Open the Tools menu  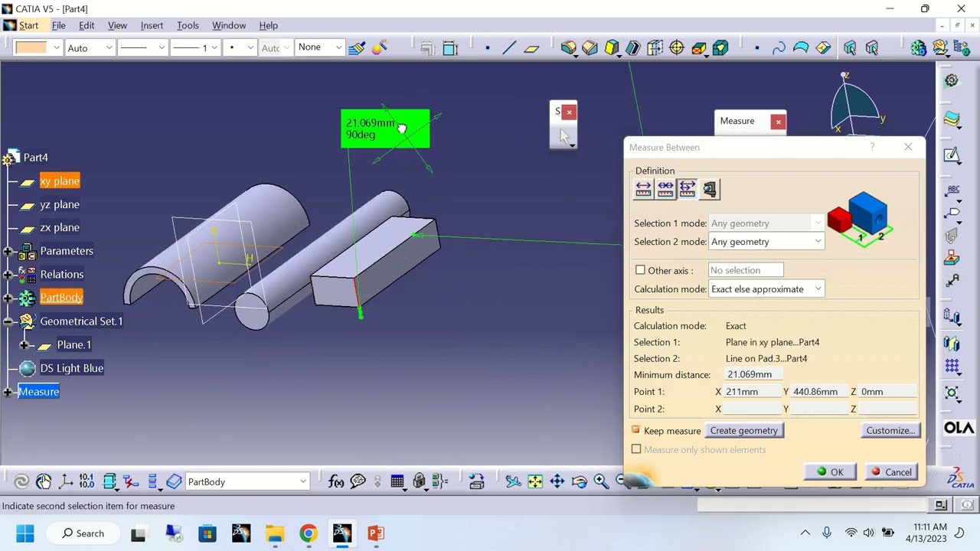pyautogui.click(x=188, y=25)
